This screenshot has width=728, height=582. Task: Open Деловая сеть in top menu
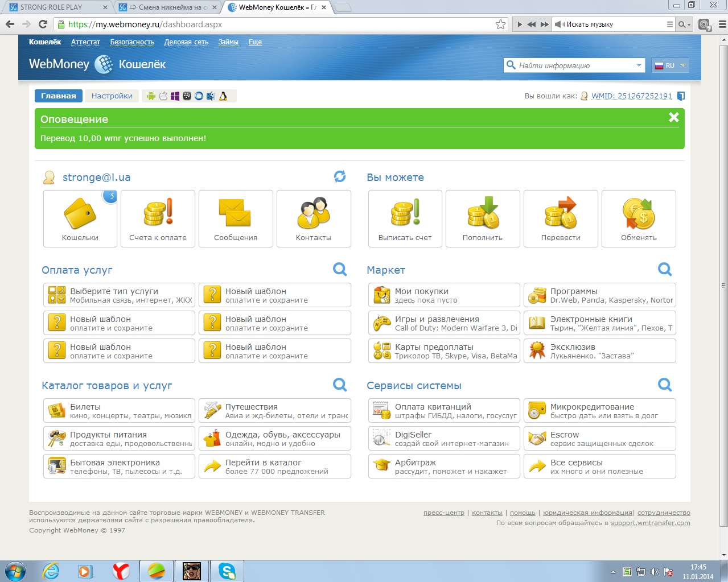click(x=186, y=42)
